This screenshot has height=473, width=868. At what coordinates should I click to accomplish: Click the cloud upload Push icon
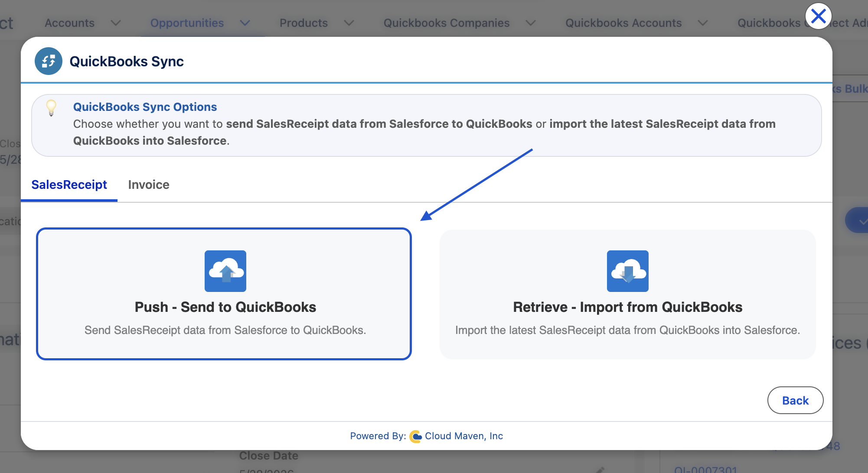pyautogui.click(x=225, y=271)
